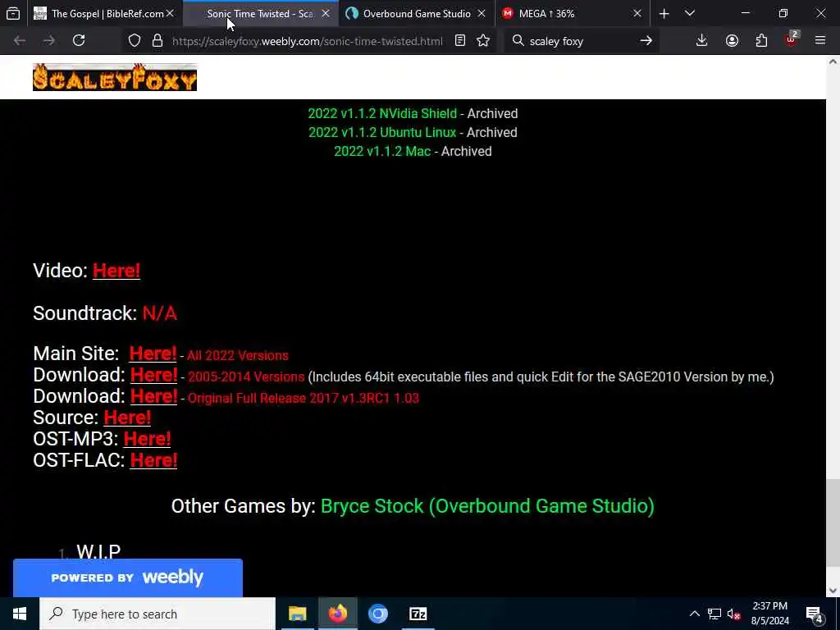Bookmark this page with the star
Image resolution: width=840 pixels, height=630 pixels.
coord(483,41)
